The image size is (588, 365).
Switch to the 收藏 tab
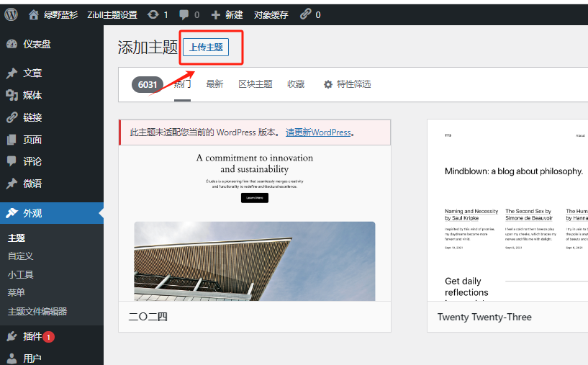pos(296,84)
